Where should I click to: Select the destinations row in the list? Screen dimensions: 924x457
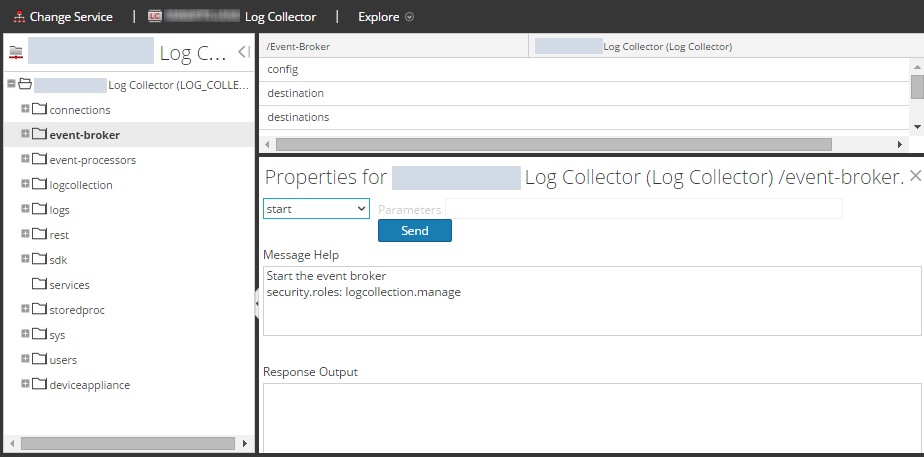[298, 117]
